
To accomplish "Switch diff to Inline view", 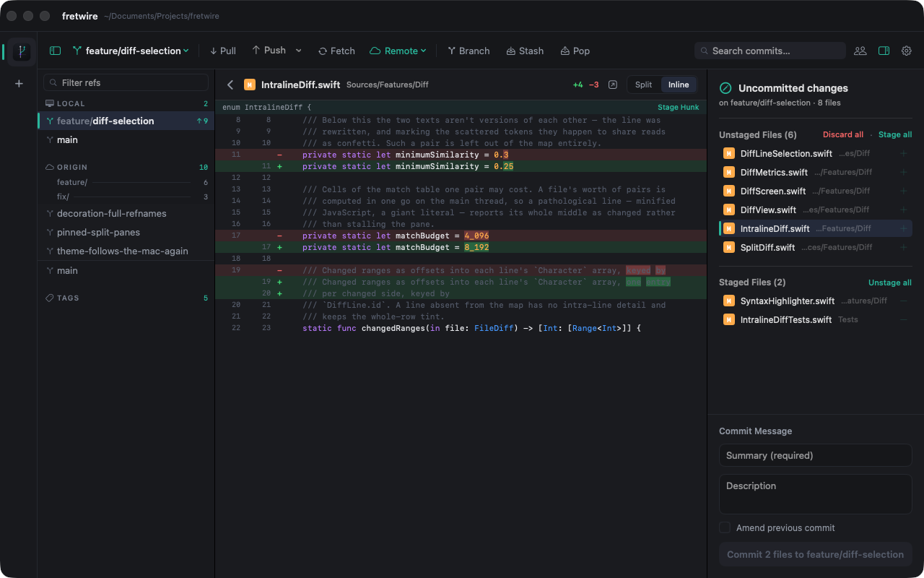I will pyautogui.click(x=679, y=85).
